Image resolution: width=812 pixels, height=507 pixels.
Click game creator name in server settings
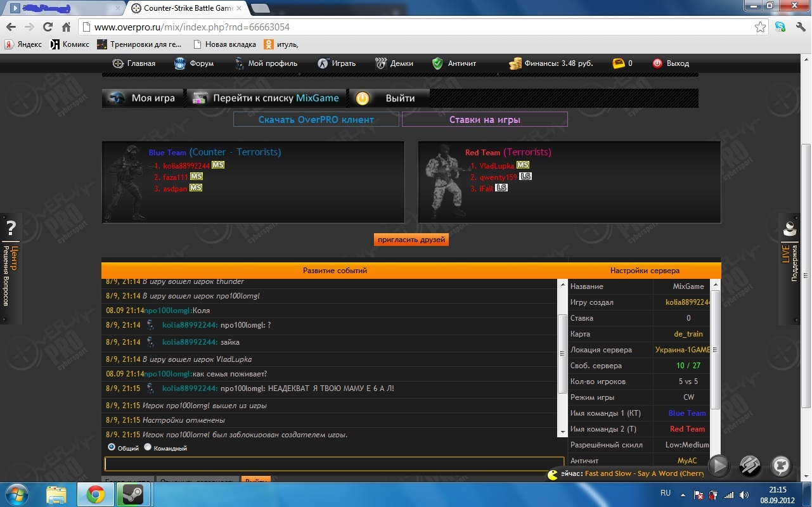[688, 302]
